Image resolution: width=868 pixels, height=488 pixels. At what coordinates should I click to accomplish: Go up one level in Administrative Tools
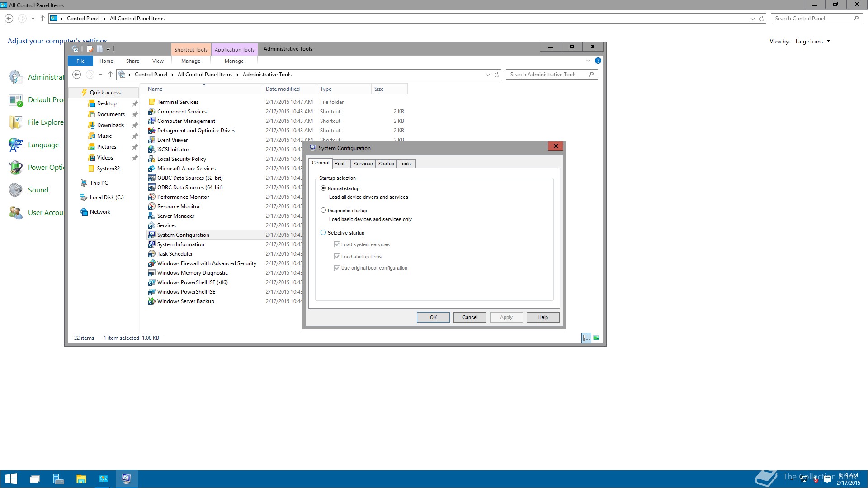[110, 75]
